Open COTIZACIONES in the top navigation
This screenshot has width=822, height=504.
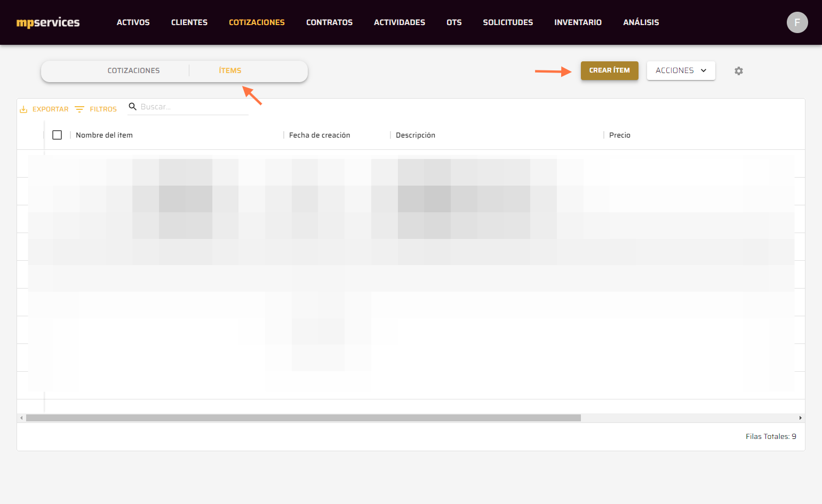257,22
